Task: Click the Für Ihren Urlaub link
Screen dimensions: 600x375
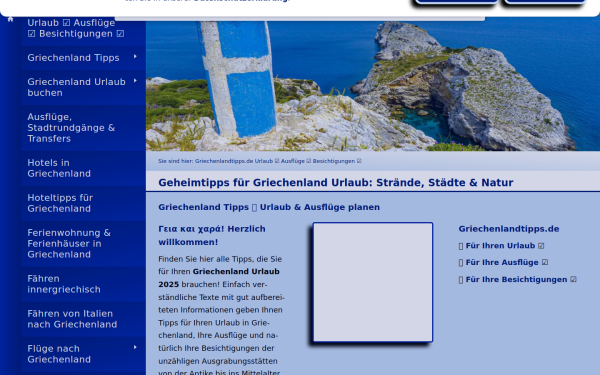Action: tap(502, 246)
